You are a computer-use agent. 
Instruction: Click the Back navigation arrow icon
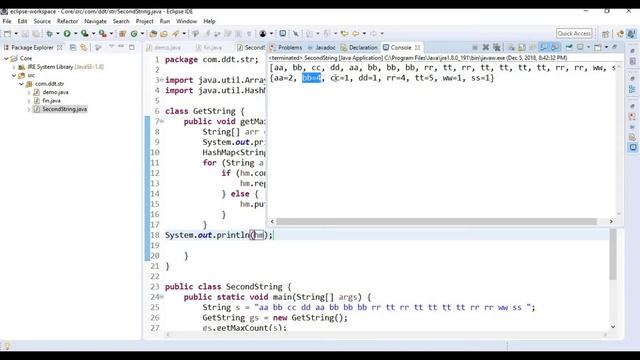pos(356,33)
